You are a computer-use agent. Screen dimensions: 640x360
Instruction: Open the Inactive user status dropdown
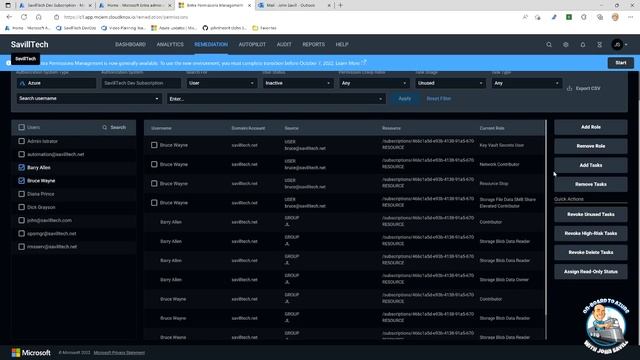(298, 83)
